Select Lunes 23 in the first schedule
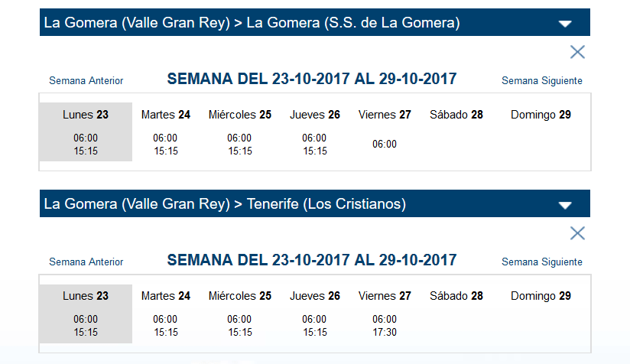Viewport: 630px width, 364px height. click(86, 115)
